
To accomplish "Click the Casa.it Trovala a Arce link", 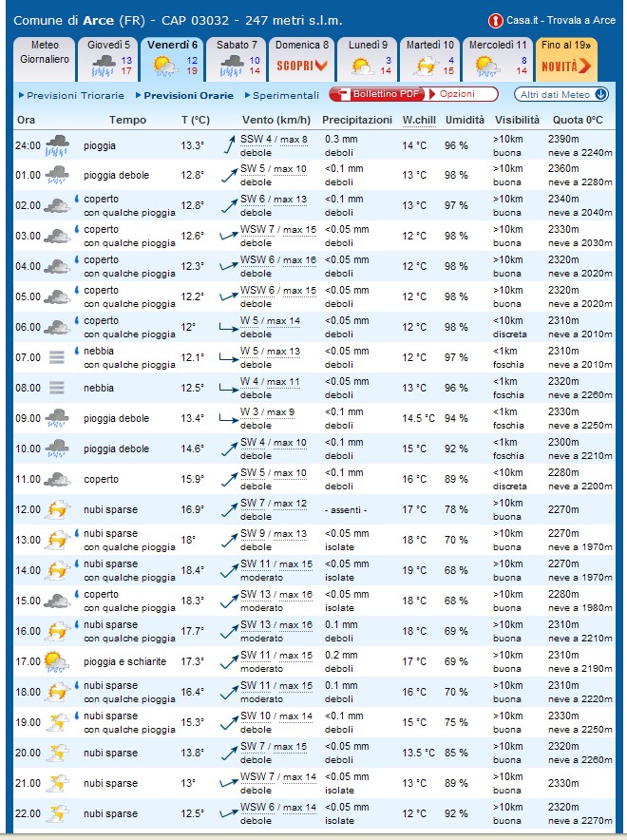I will (560, 20).
